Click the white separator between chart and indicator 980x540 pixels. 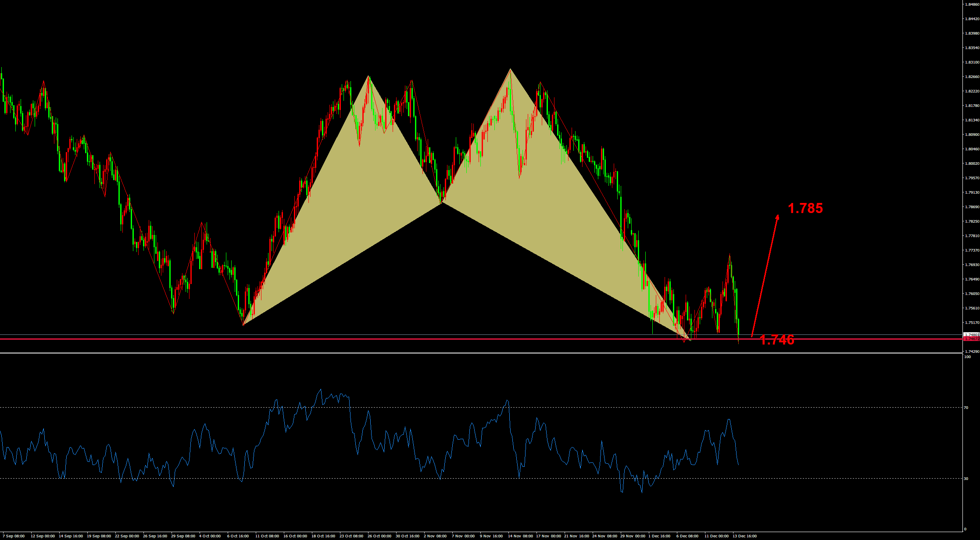[x=439, y=353]
